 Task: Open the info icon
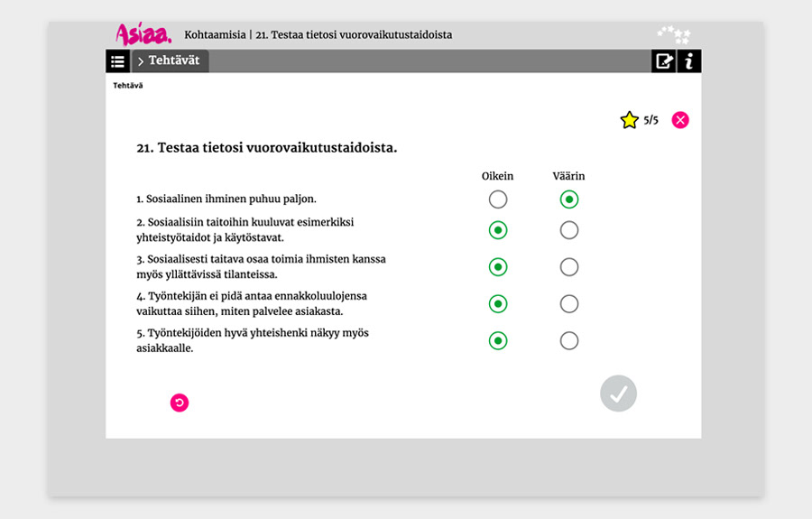pos(689,61)
